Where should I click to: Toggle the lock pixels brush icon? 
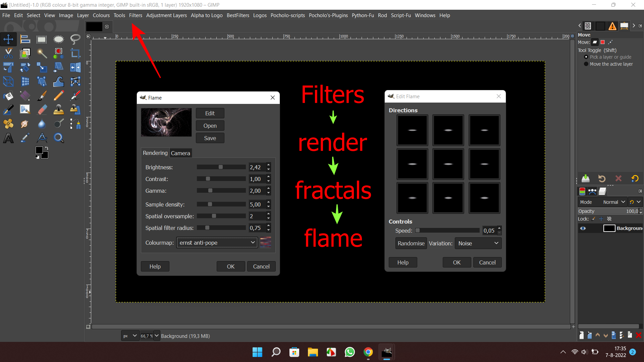[x=594, y=219]
